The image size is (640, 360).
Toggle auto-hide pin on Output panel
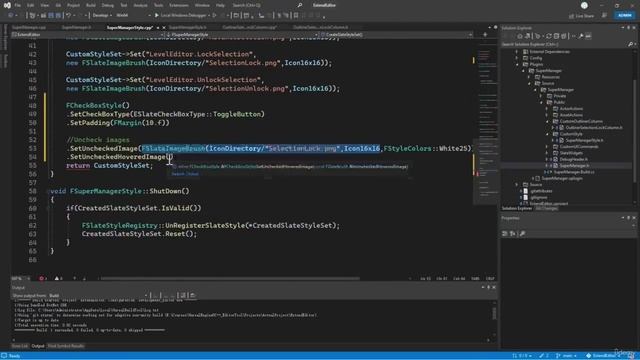coord(488,287)
